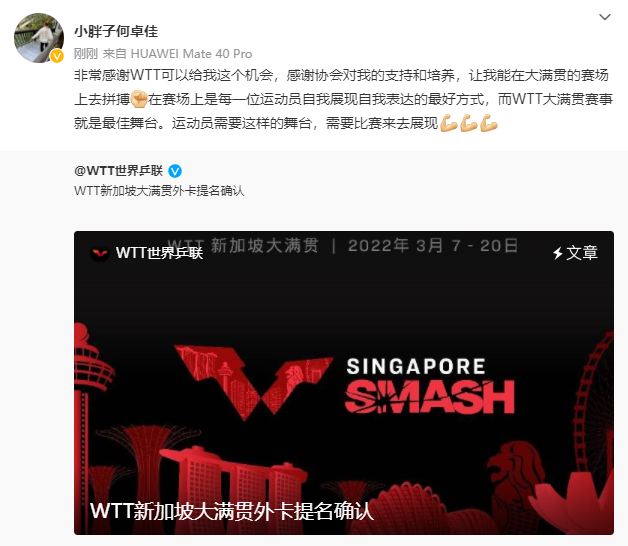The height and width of the screenshot is (546, 628).
Task: Click the last flexed bicep emoji
Action: tap(489, 123)
